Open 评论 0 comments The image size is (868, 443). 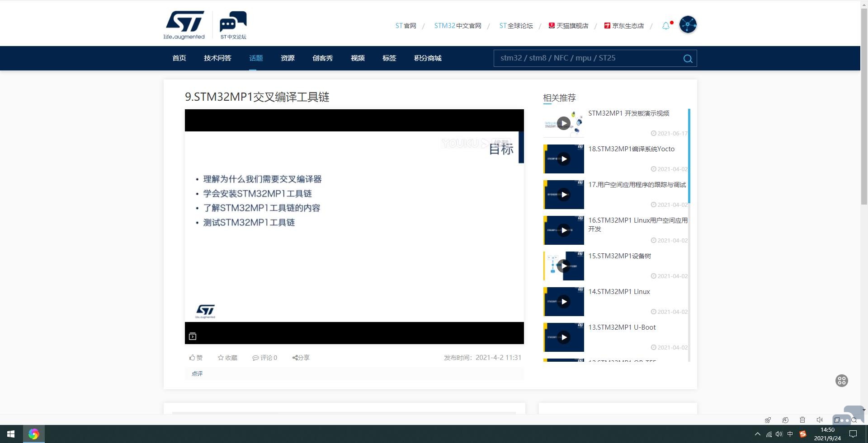point(265,358)
